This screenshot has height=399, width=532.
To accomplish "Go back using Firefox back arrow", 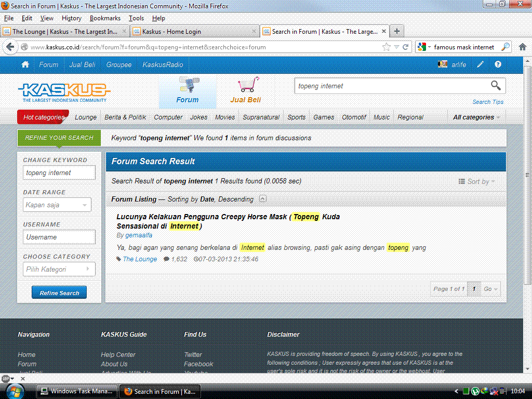I will pos(10,47).
